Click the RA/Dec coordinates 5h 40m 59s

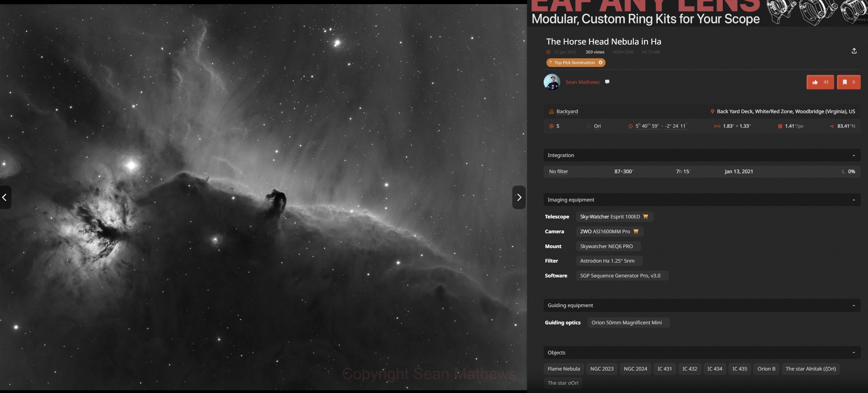647,126
